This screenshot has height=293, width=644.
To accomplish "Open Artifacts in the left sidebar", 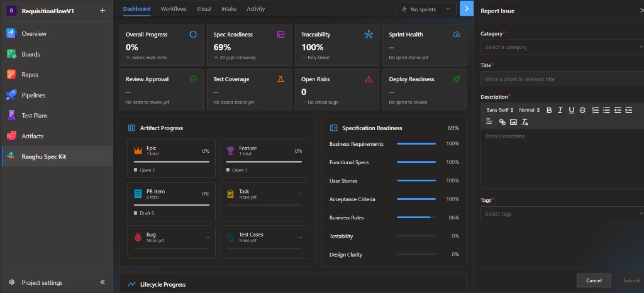I will click(x=56, y=136).
